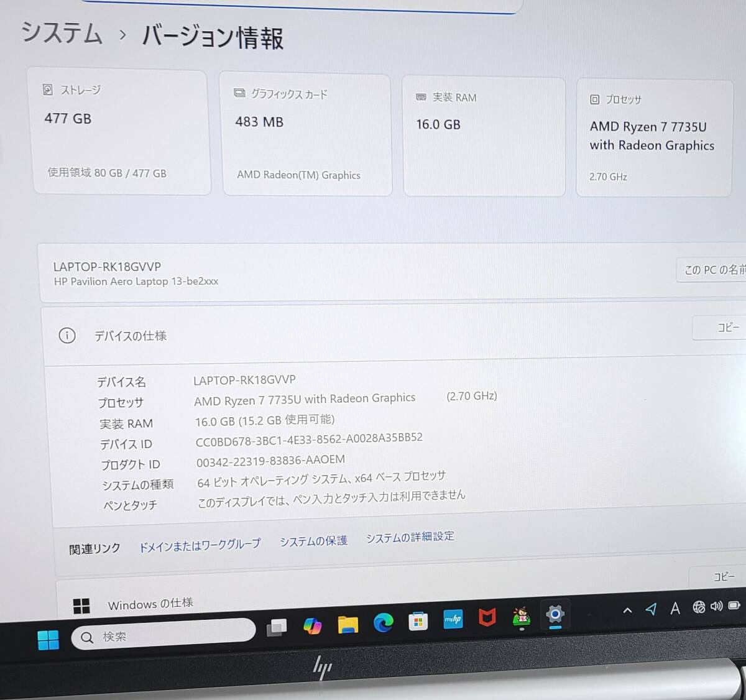Open ドメインまたはワークグループ link
Screen dimensions: 746x700
[199, 545]
